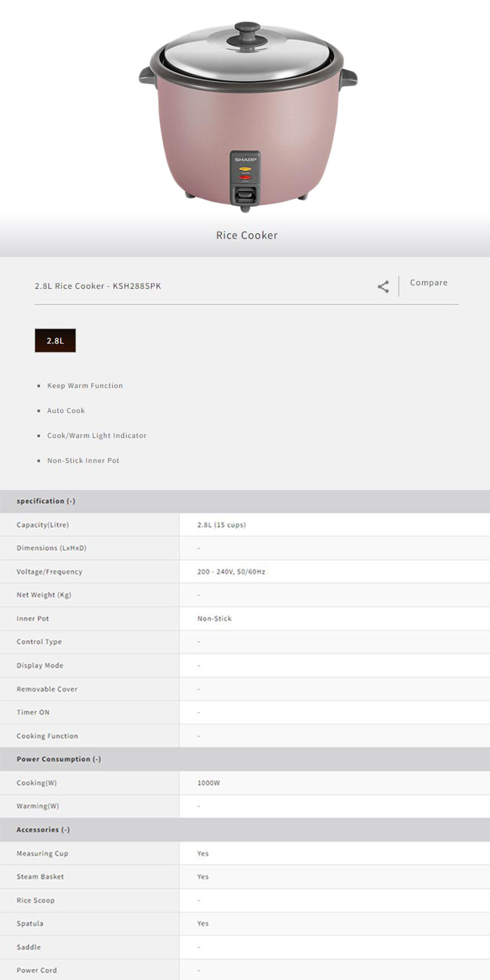Click the Auto Cook feature bullet
The width and height of the screenshot is (490, 980).
pos(66,411)
